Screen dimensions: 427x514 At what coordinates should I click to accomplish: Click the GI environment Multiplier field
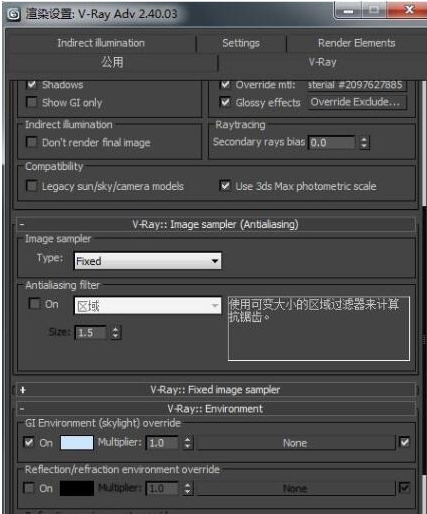[x=162, y=443]
